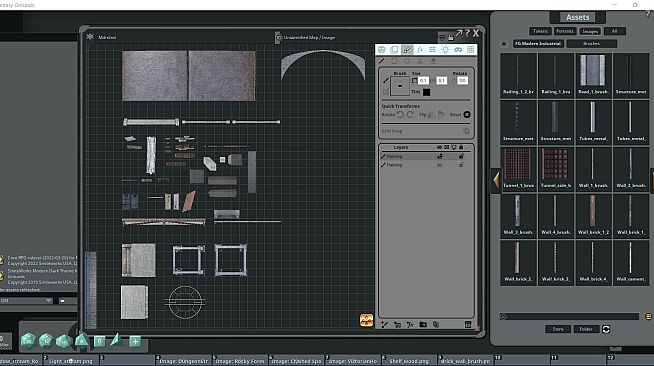This screenshot has width=654, height=366.
Task: Open the grid settings tool
Action: point(470,50)
